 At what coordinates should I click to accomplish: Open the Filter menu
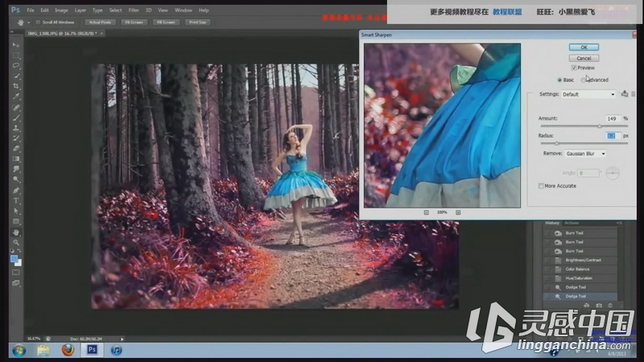134,10
